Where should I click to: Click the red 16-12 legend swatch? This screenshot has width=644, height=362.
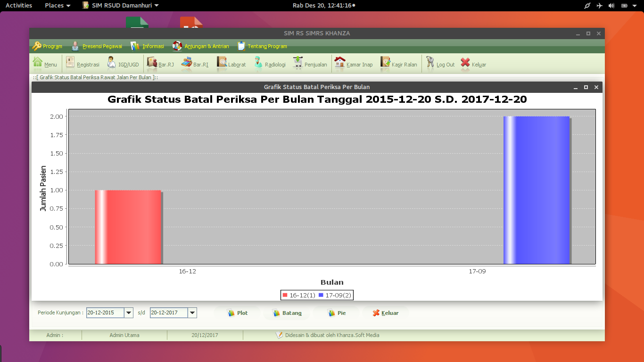tap(285, 295)
